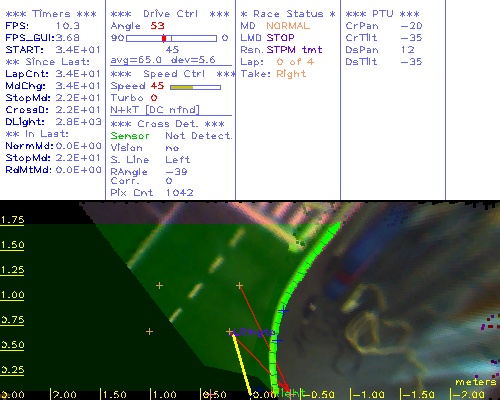Click the Turbo value 0
500x400 pixels.
point(154,98)
